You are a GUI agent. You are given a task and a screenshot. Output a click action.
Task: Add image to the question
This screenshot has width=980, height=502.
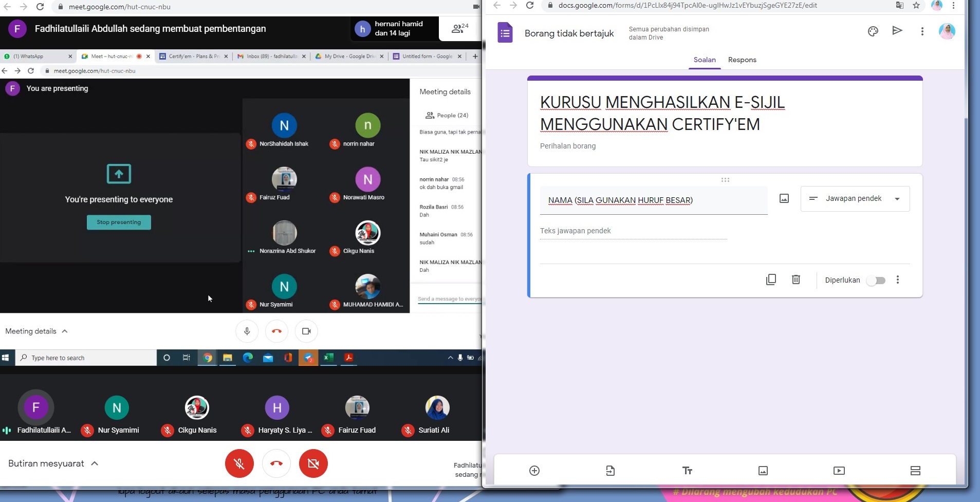[x=784, y=199]
